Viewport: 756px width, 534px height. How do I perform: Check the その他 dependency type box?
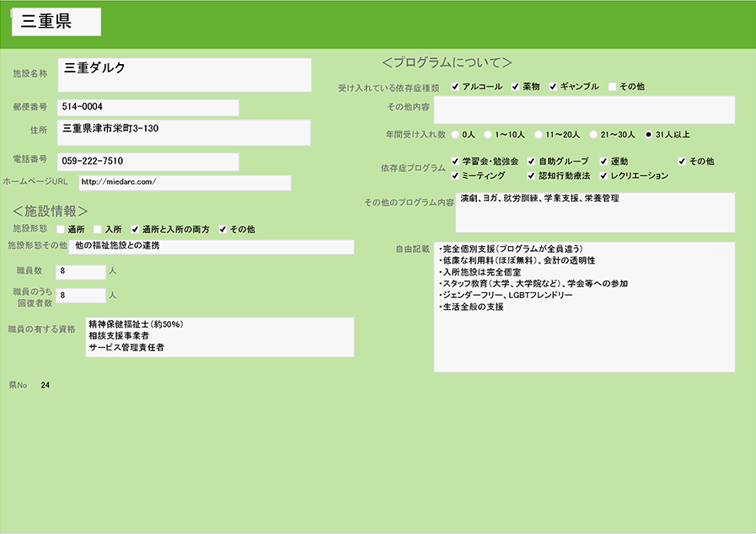pos(613,87)
